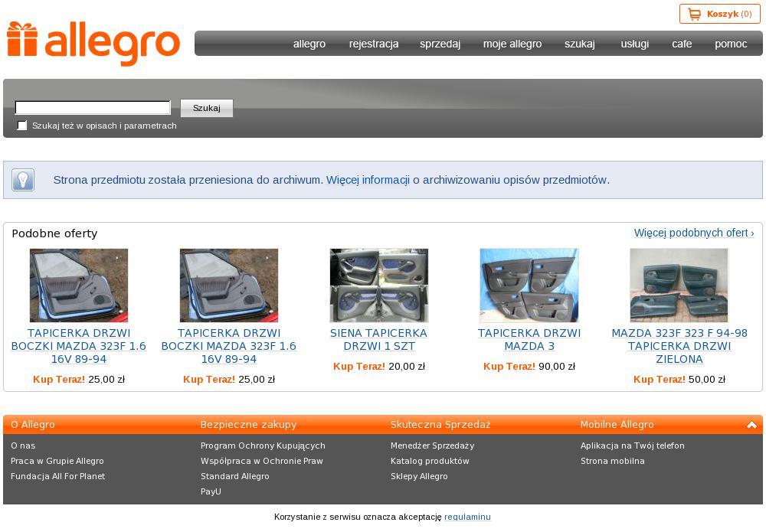Click the lightbulb info icon
Screen dimensions: 766x532
click(x=23, y=180)
